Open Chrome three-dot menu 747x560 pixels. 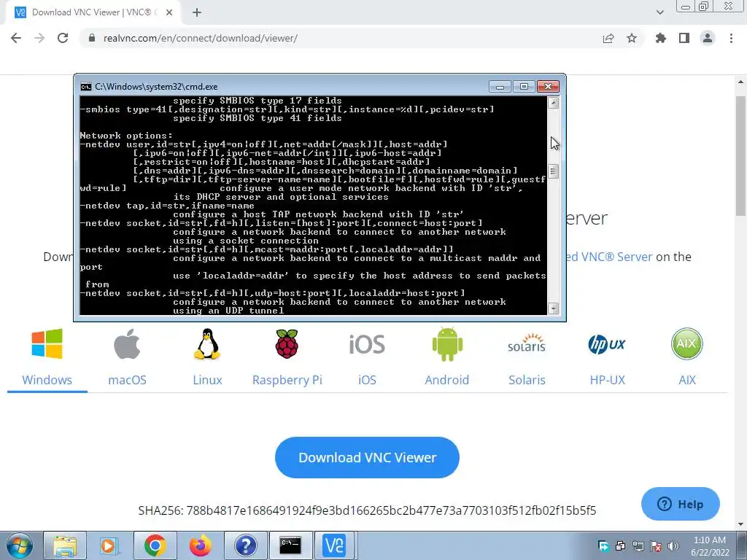coord(731,38)
